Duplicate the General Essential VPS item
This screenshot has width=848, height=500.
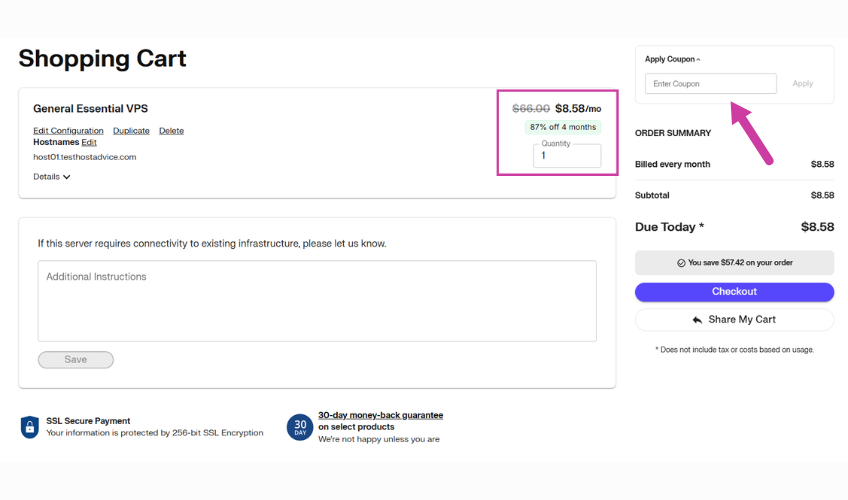[x=131, y=131]
